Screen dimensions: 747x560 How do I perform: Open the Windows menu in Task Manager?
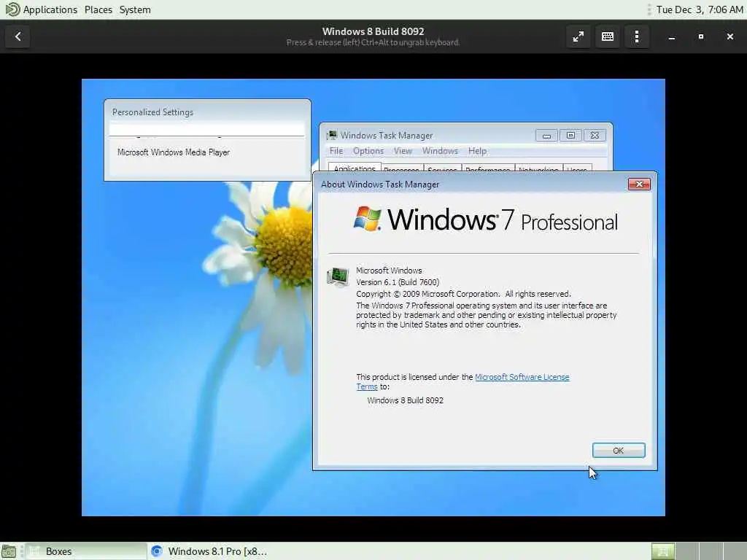pyautogui.click(x=440, y=151)
